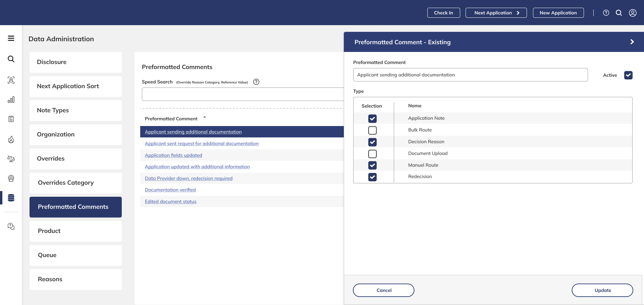The height and width of the screenshot is (305, 644).
Task: Open the Organization section
Action: [x=75, y=134]
